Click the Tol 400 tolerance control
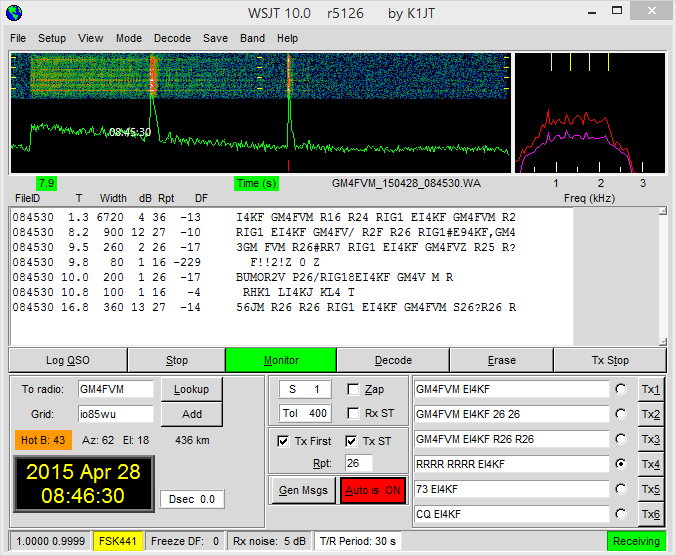This screenshot has height=556, width=676. 305,413
